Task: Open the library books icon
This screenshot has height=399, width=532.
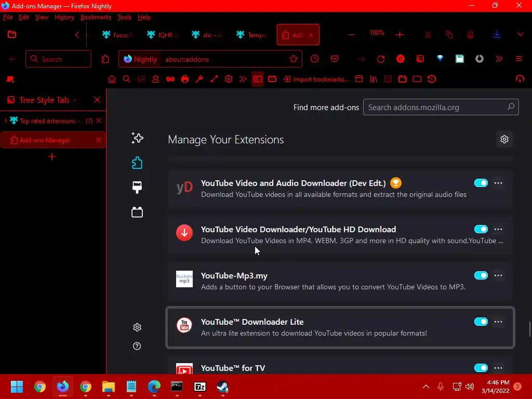Action: [x=374, y=79]
